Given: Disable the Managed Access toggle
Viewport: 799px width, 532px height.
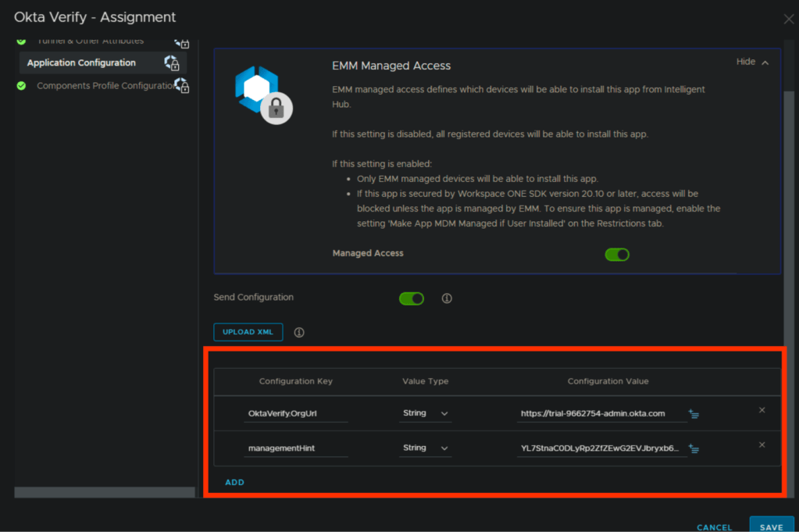Looking at the screenshot, I should pos(617,254).
